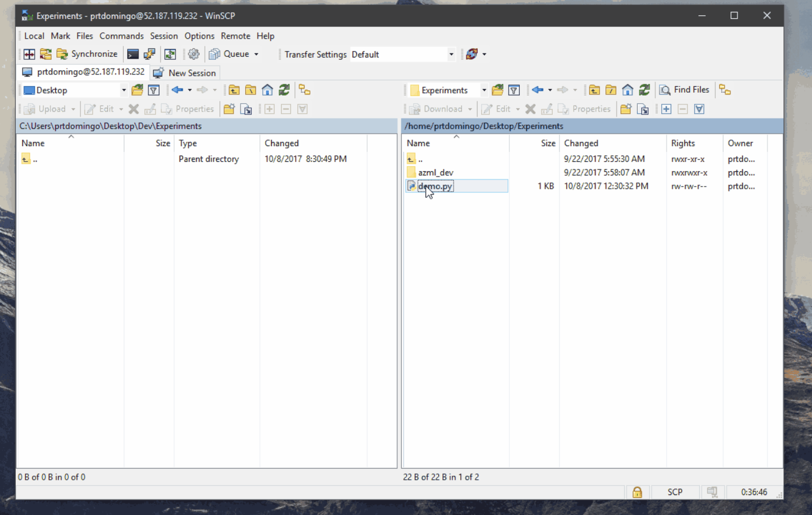Click the lock icon in the status bar
Viewport: 812px width, 515px height.
click(637, 492)
